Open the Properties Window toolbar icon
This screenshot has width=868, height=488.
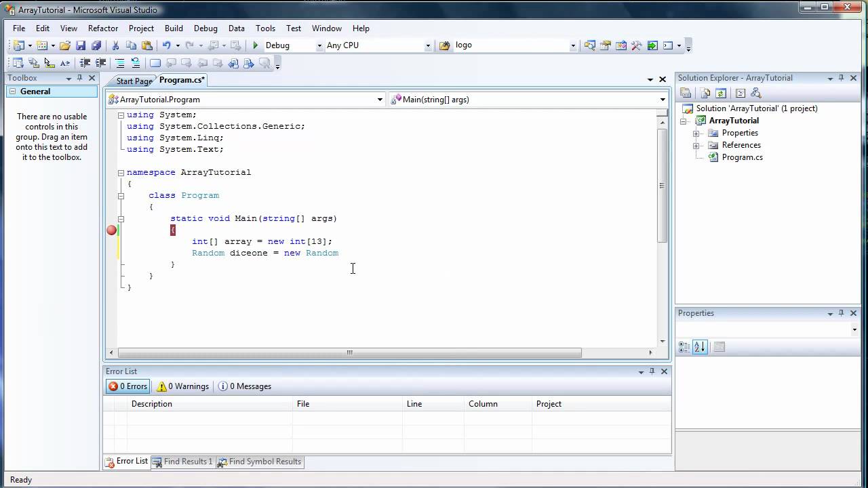606,45
